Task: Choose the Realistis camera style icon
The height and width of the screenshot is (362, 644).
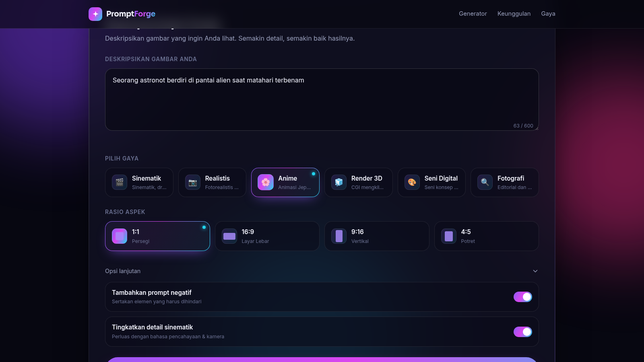Action: click(x=193, y=182)
